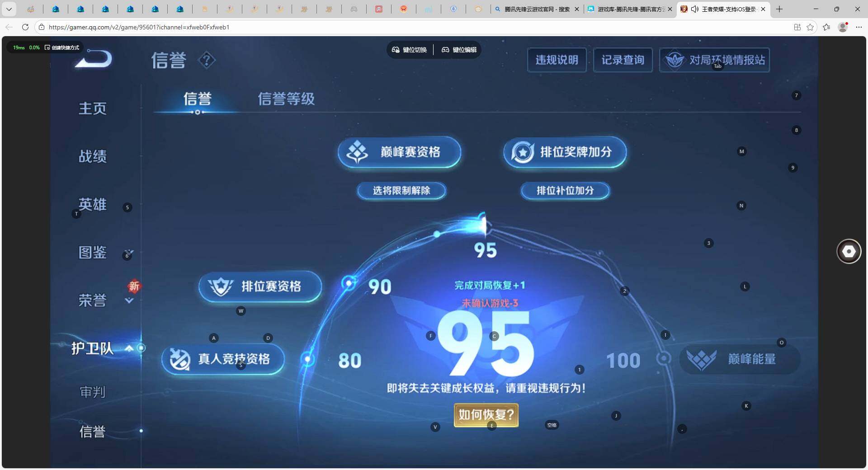This screenshot has height=470, width=868.
Task: Toggle the split screen icon beside address bar
Action: [797, 27]
